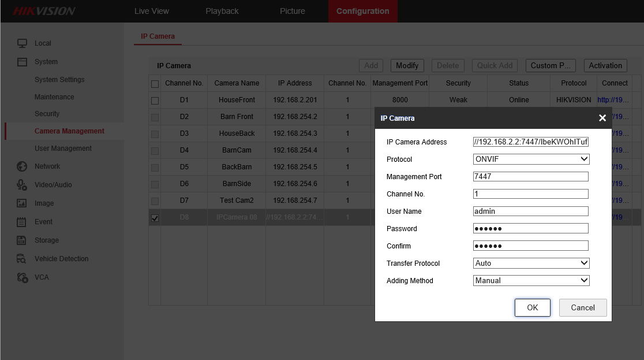Close the IP Camera dialog with X
Viewport: 644px width, 360px height.
[x=602, y=118]
